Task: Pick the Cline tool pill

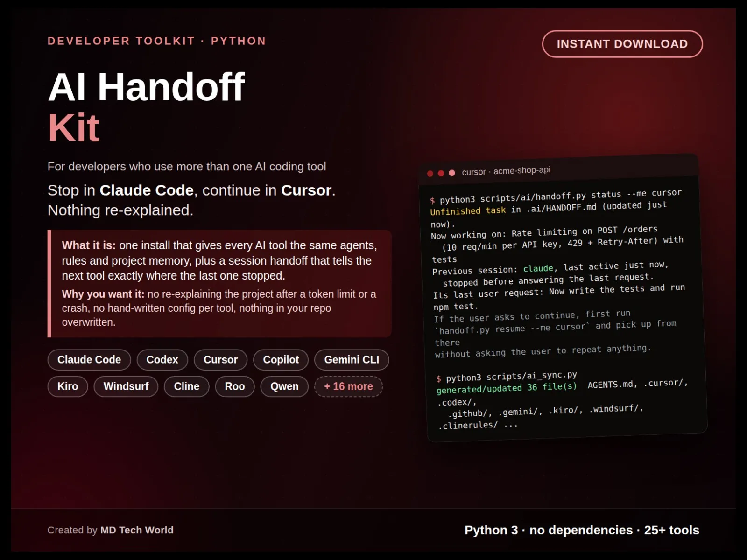Action: coord(186,386)
